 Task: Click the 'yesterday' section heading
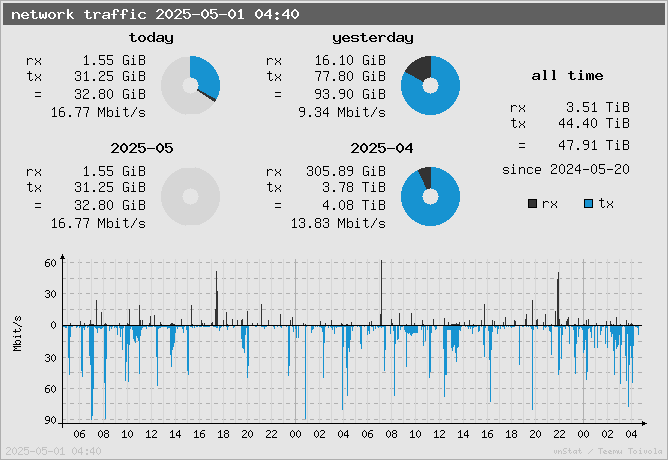[x=373, y=37]
